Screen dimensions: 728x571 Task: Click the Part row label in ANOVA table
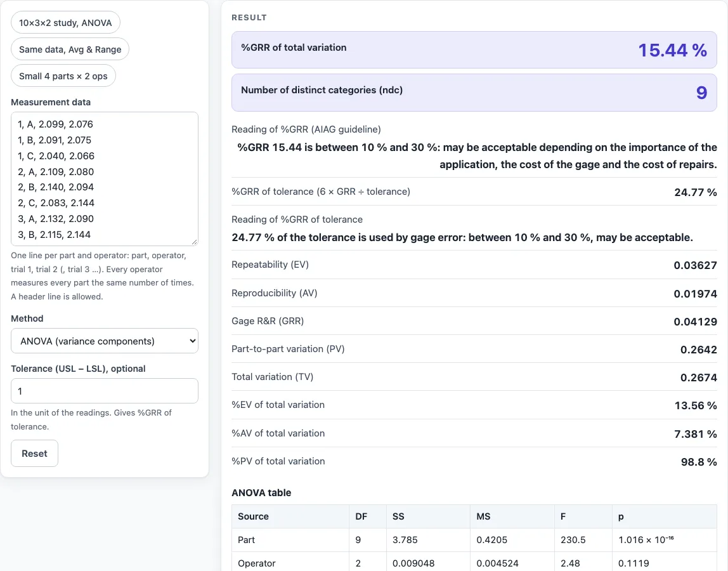(x=246, y=540)
